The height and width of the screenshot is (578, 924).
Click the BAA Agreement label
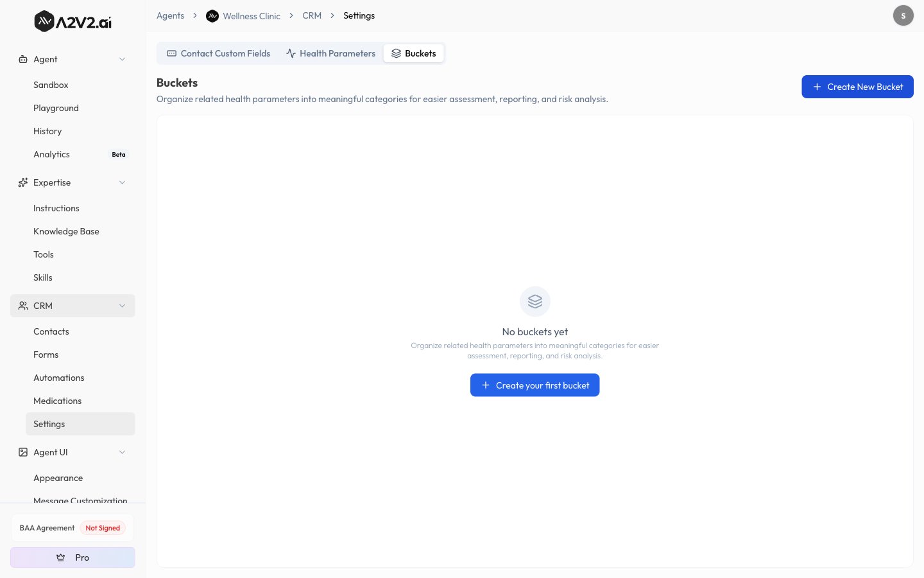[47, 528]
